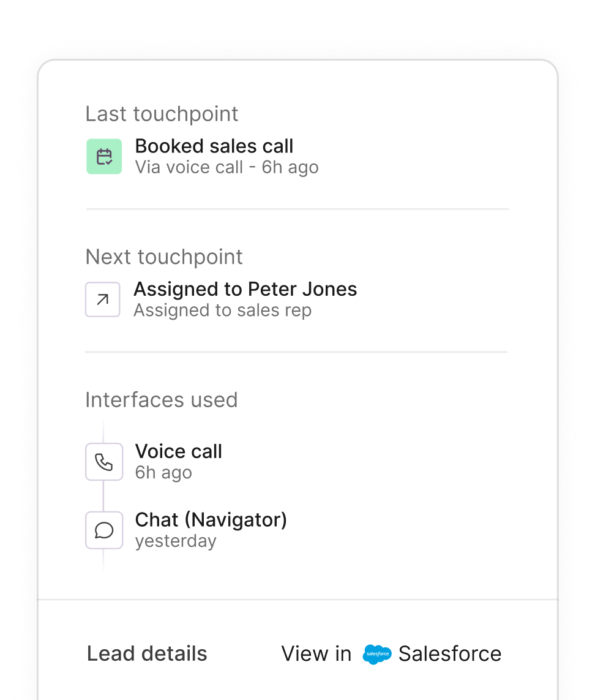Select the Assigned to Peter Jones entry
Viewport: 595px width, 700px height.
(245, 289)
